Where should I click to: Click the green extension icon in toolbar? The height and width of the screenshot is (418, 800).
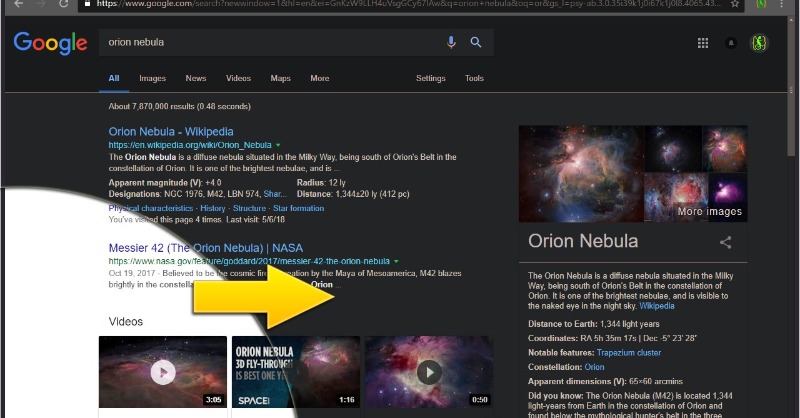point(761,4)
